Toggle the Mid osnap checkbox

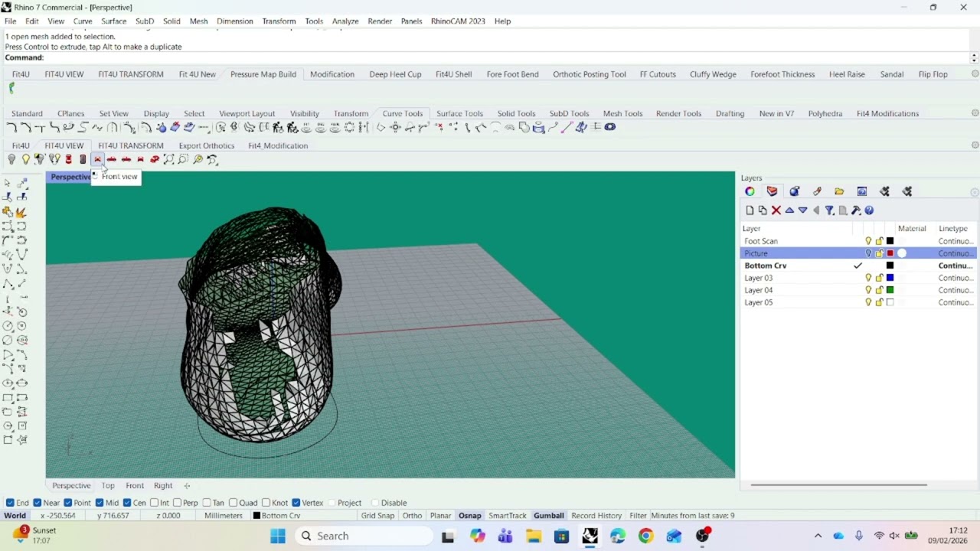click(100, 503)
